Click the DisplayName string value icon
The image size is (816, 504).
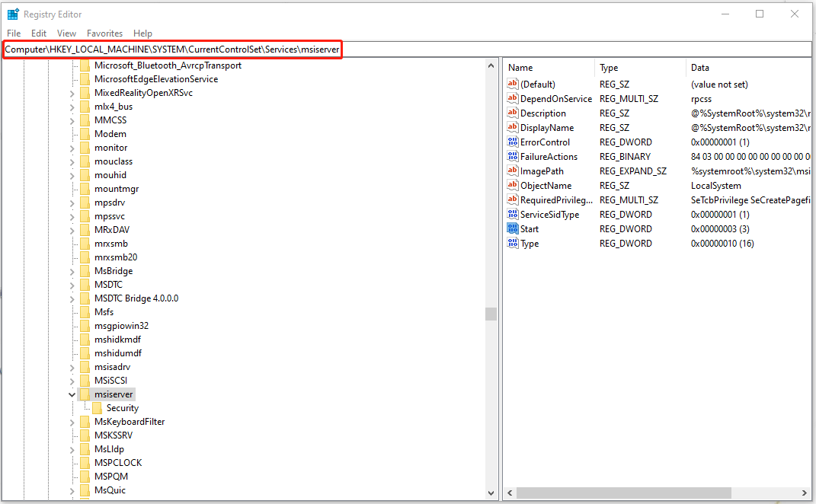pyautogui.click(x=513, y=127)
